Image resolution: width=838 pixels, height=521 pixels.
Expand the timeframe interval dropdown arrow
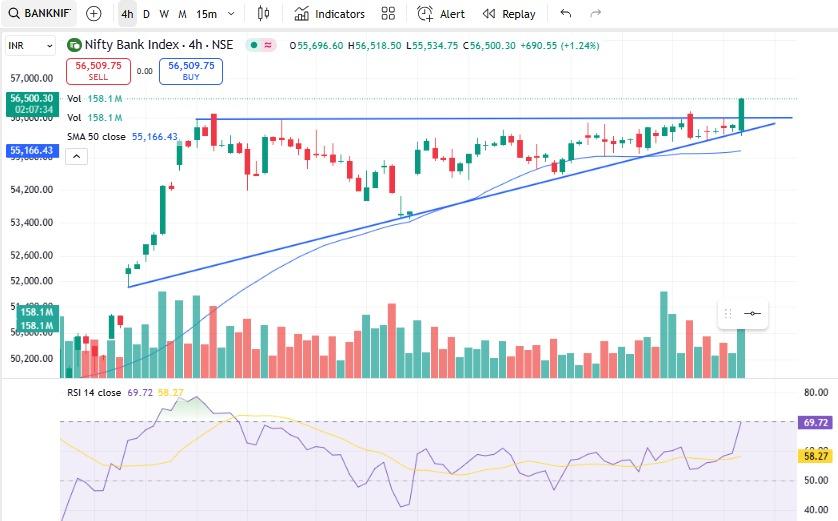pos(231,14)
